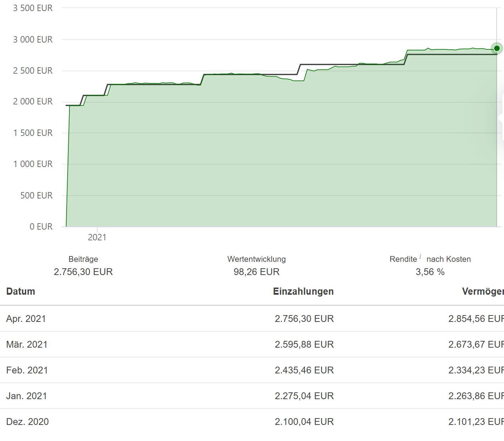Click the 2.595,88 EUR deposit amount

[x=304, y=344]
